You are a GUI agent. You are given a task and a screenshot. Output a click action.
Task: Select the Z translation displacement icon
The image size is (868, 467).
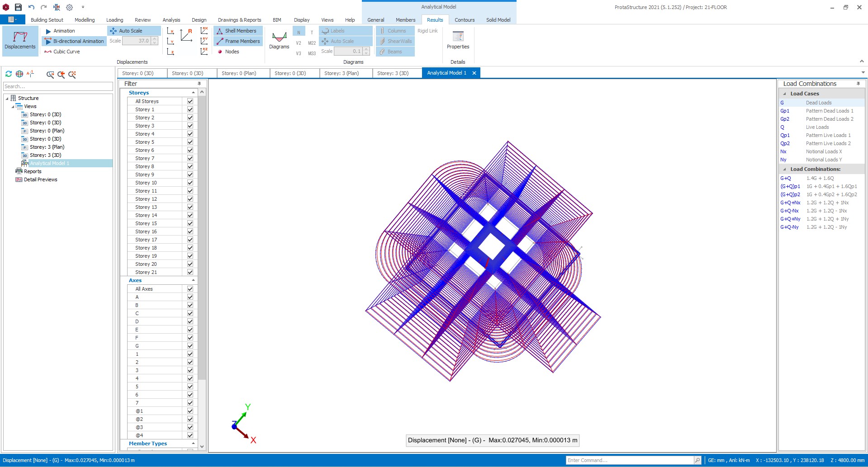(171, 52)
